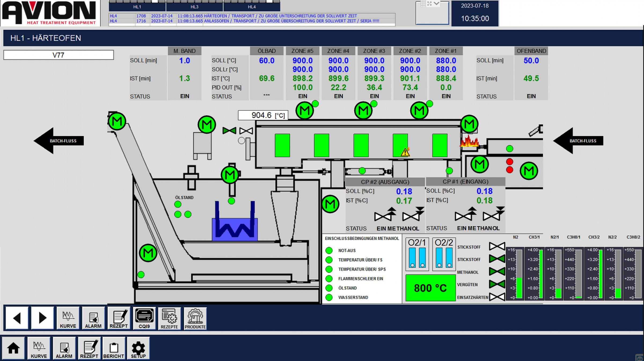Toggle the VERGÜTEN valve symbol
The width and height of the screenshot is (644, 361).
(497, 284)
